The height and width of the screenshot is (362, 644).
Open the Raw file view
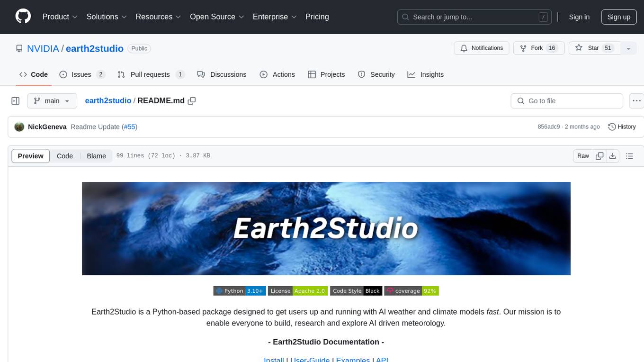583,156
